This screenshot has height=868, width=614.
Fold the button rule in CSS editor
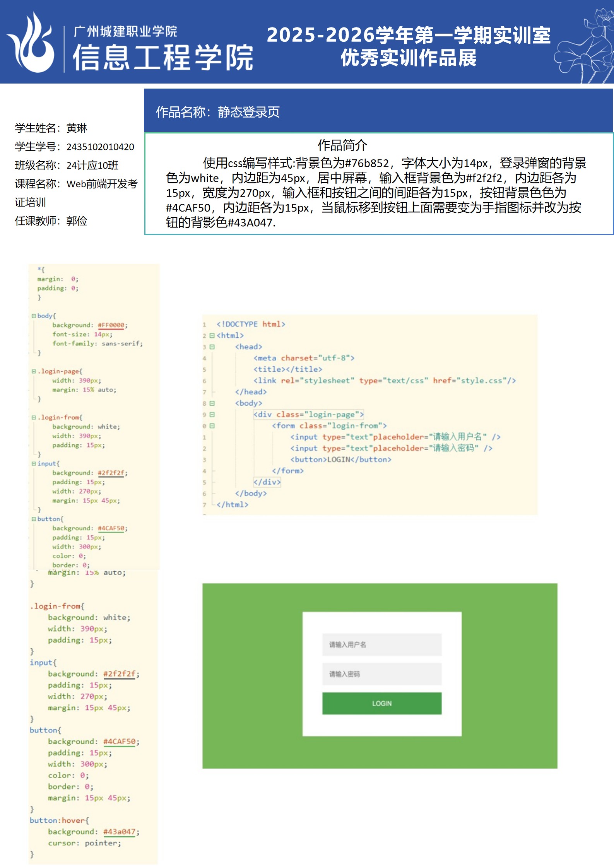pyautogui.click(x=34, y=519)
